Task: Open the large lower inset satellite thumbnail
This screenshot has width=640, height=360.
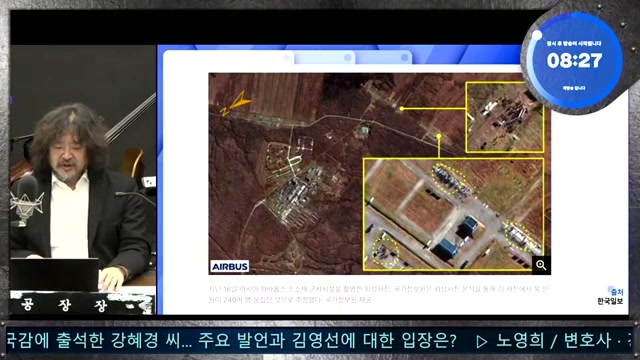Action: pyautogui.click(x=453, y=214)
